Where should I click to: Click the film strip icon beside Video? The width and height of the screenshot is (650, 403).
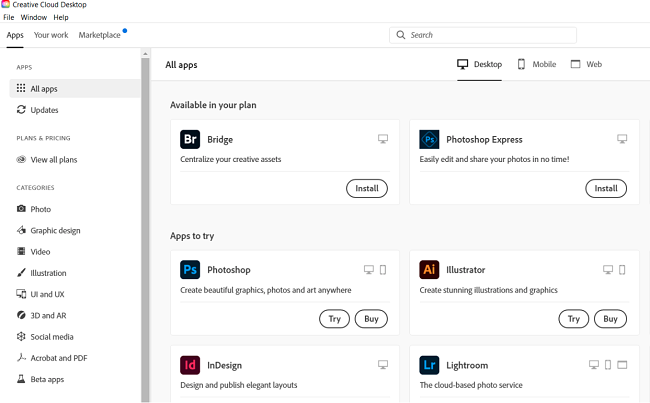pyautogui.click(x=21, y=251)
